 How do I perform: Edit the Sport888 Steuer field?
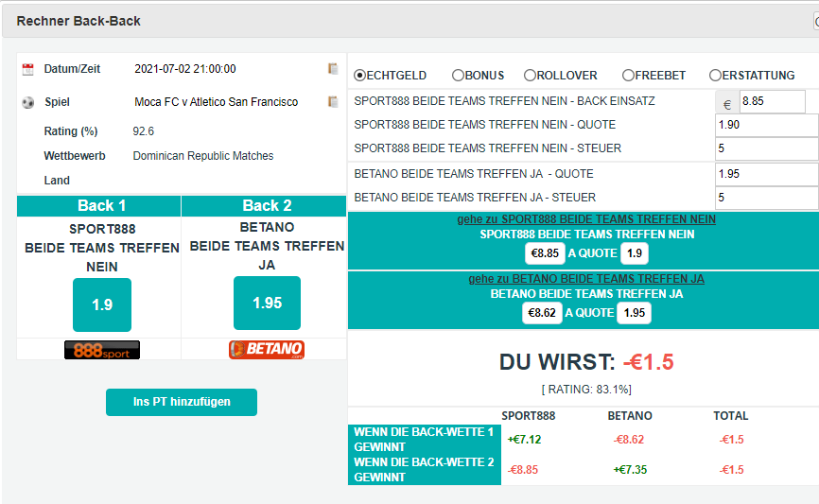(x=767, y=148)
